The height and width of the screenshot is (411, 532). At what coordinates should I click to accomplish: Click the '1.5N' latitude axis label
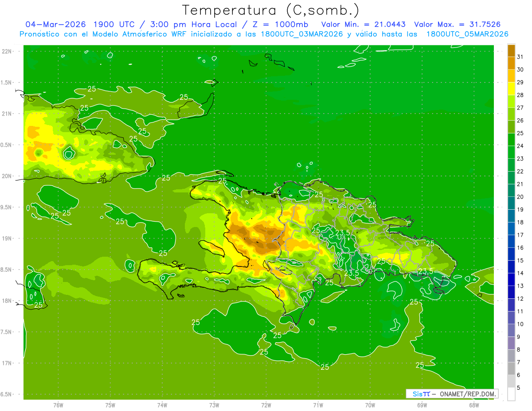(x=7, y=82)
